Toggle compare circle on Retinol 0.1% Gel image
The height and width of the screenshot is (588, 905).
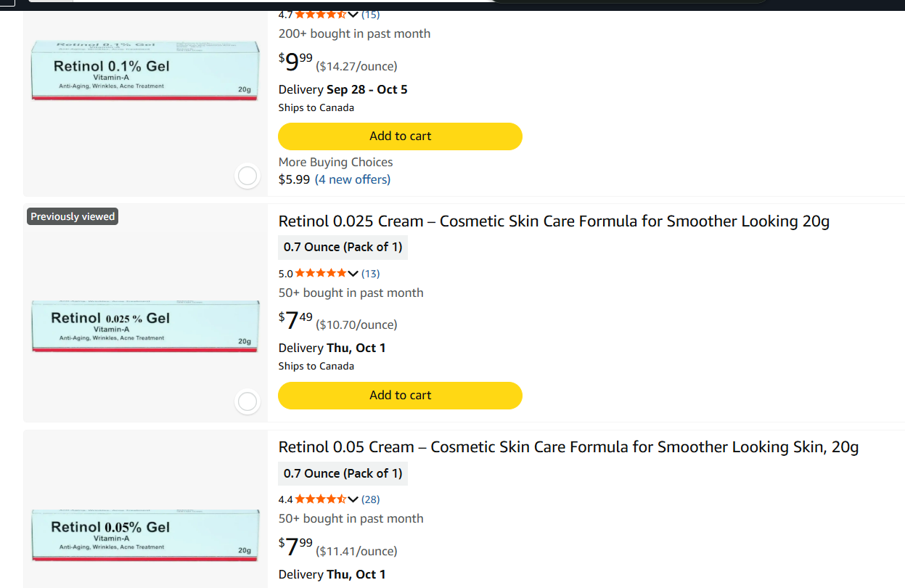247,176
